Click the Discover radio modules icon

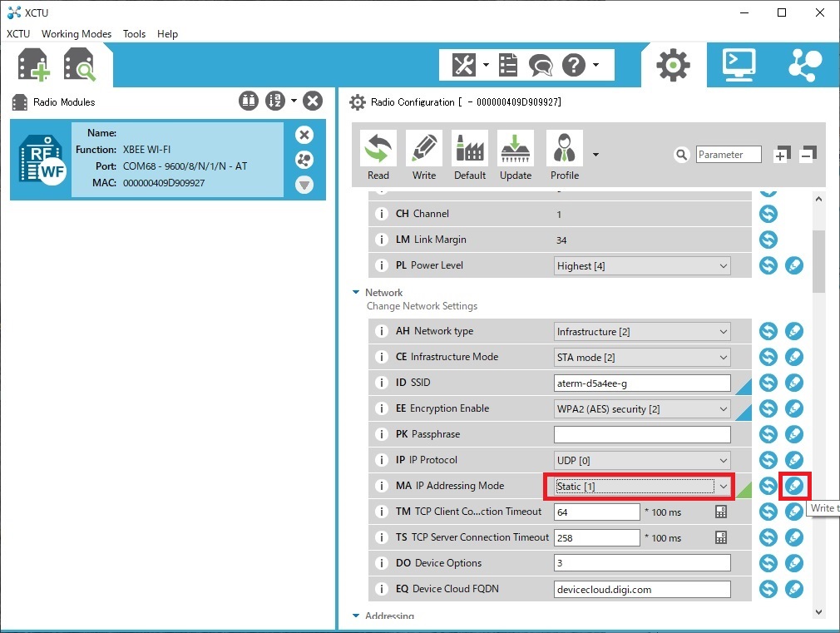(80, 65)
